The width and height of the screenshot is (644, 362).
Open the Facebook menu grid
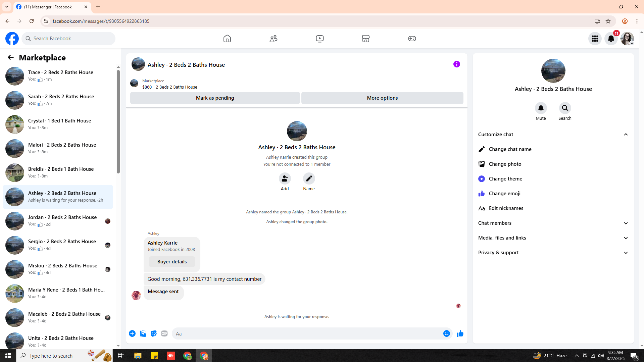pos(595,39)
